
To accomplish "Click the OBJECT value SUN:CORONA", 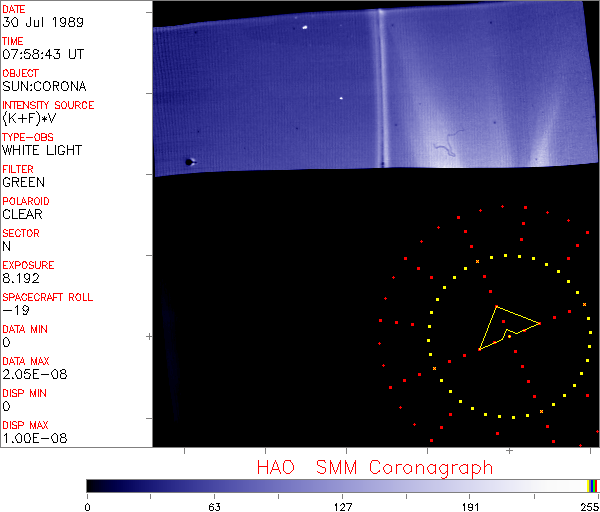I will tap(44, 86).
